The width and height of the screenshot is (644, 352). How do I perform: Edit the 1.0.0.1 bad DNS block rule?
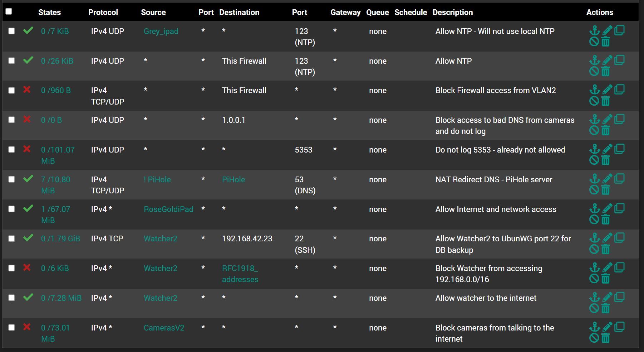point(607,119)
